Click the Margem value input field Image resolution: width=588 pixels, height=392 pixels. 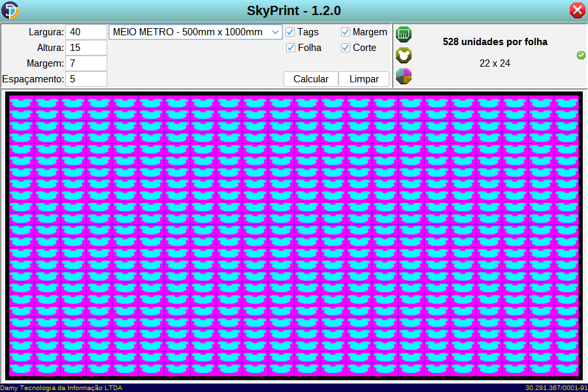point(86,63)
